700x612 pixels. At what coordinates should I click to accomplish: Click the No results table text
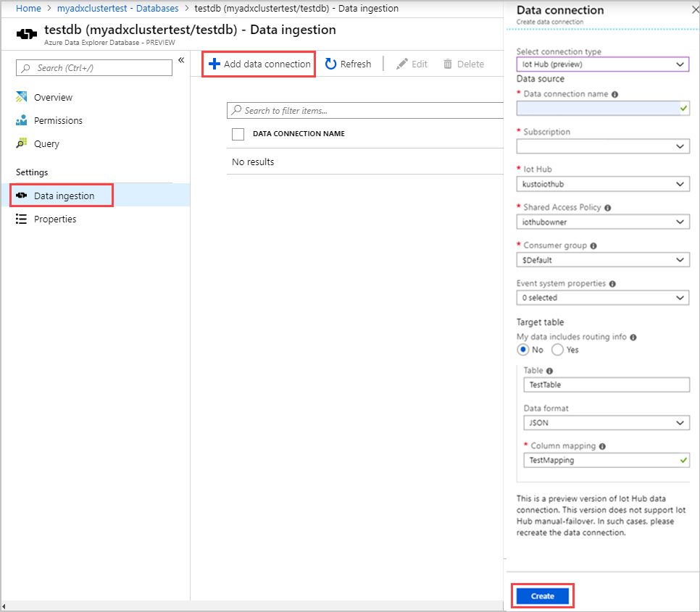tap(253, 162)
